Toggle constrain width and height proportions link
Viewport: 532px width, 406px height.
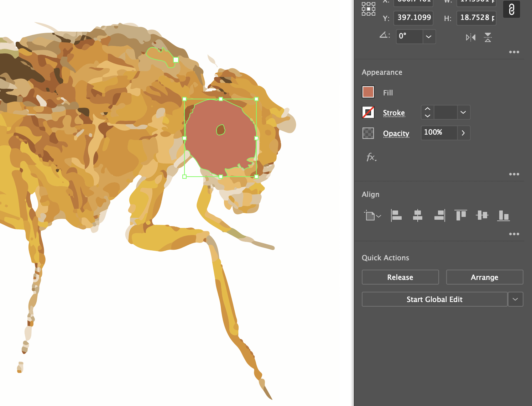[511, 9]
